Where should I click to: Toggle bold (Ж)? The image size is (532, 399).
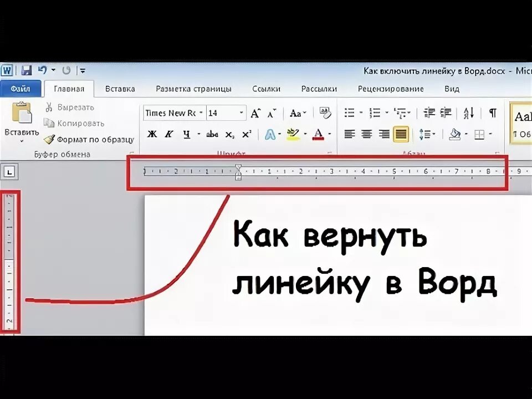(x=152, y=134)
